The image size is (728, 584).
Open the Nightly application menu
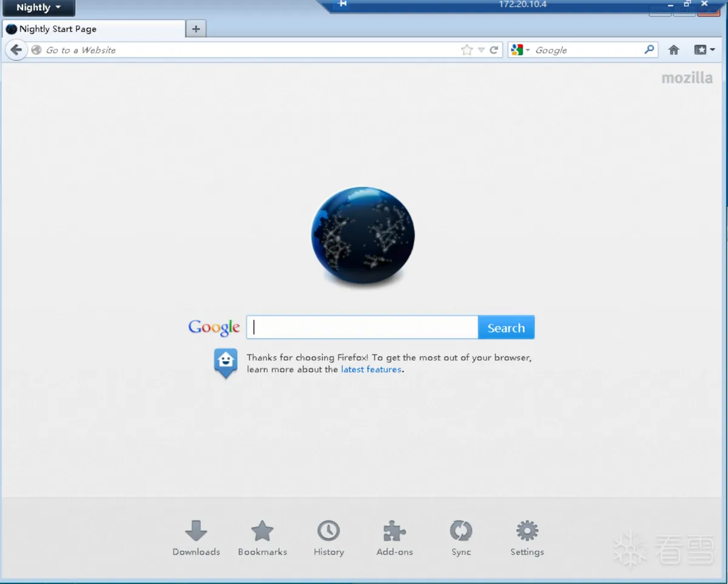point(38,8)
